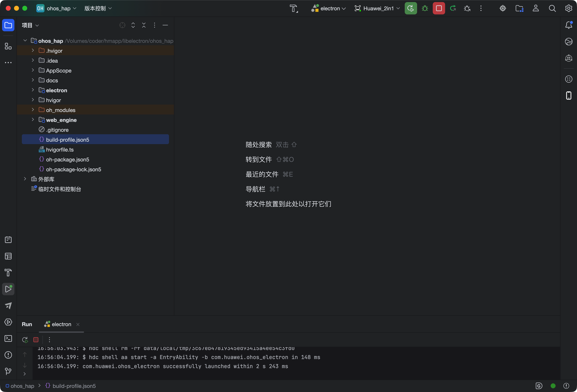577x392 pixels.
Task: Click the green Run button in toolbar
Action: pyautogui.click(x=410, y=8)
